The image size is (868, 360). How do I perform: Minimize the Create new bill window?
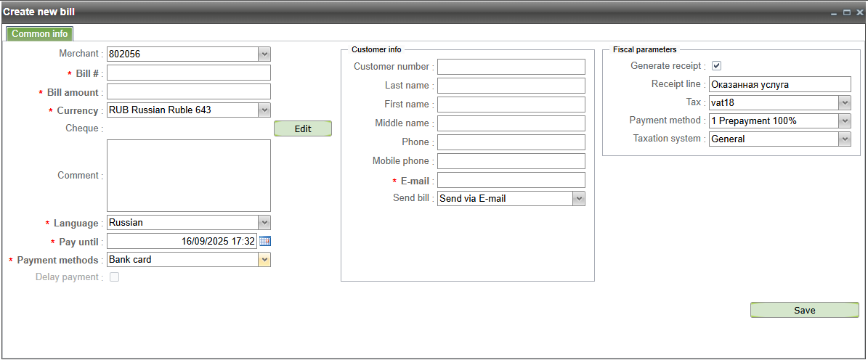tap(835, 12)
